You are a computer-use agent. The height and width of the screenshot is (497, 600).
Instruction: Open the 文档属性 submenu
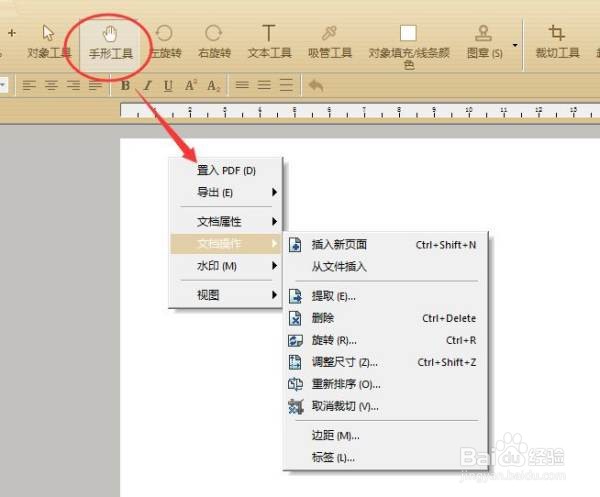[226, 222]
